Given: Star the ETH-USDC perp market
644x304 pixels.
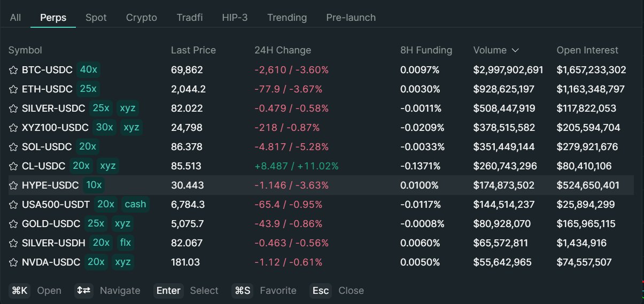Looking at the screenshot, I should [13, 89].
